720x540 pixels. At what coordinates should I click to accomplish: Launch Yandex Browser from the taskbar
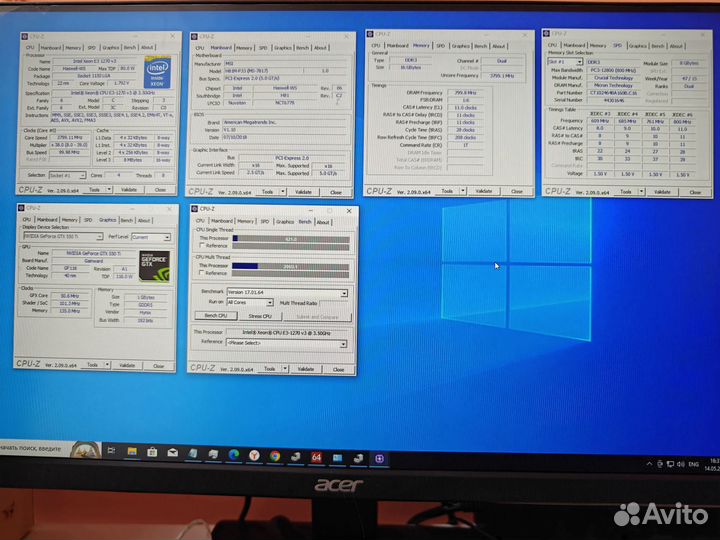(x=254, y=455)
